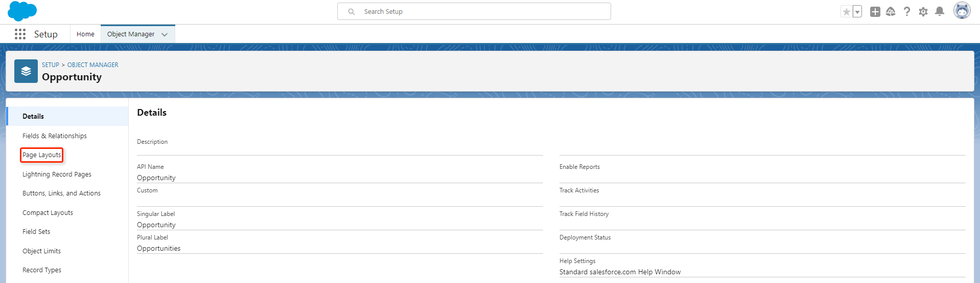Screen dimensions: 980x283
Task: Open the setup gear menu
Action: point(923,12)
